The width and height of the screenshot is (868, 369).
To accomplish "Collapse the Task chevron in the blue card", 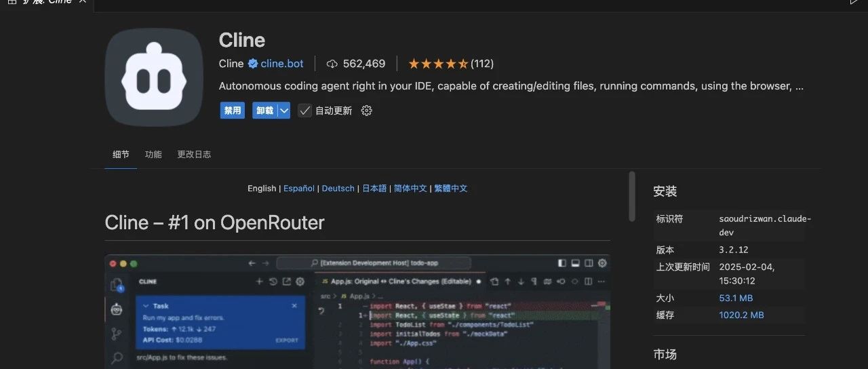I will coord(145,306).
